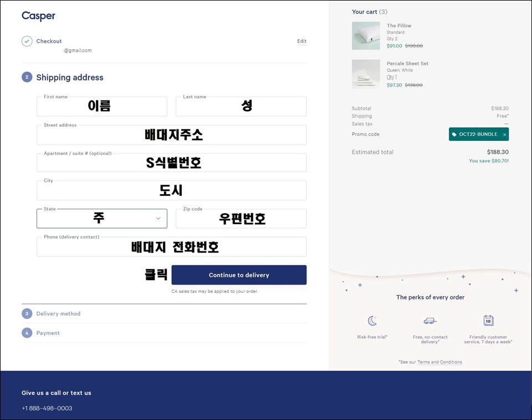The image size is (532, 420).
Task: Click the Last name field
Action: point(241,107)
